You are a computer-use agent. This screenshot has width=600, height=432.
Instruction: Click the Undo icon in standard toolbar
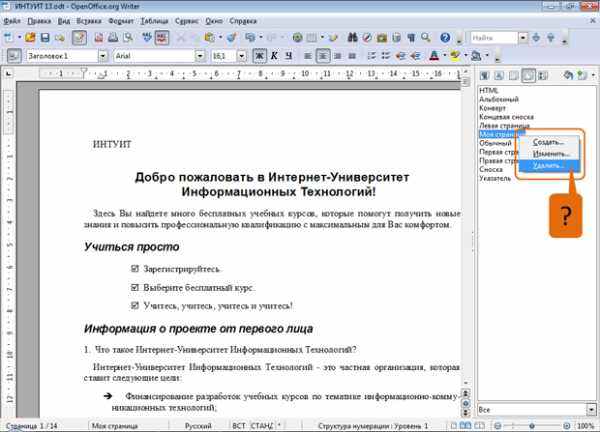click(x=250, y=37)
